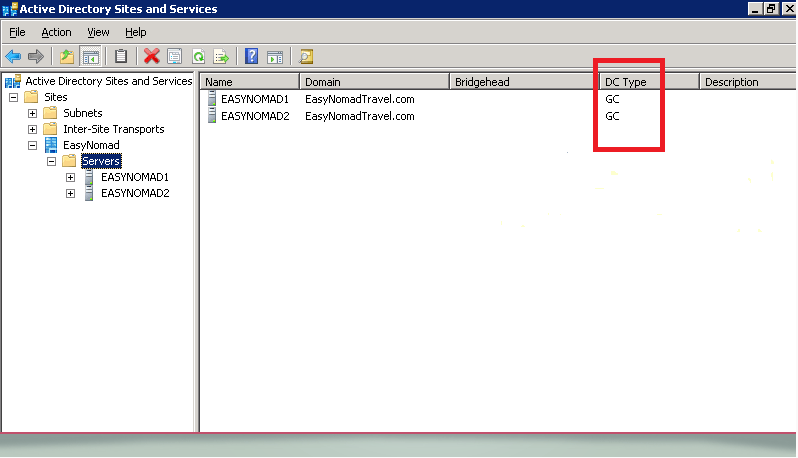Click the clipboard Paste icon
Viewport: 798px width, 458px height.
[121, 56]
